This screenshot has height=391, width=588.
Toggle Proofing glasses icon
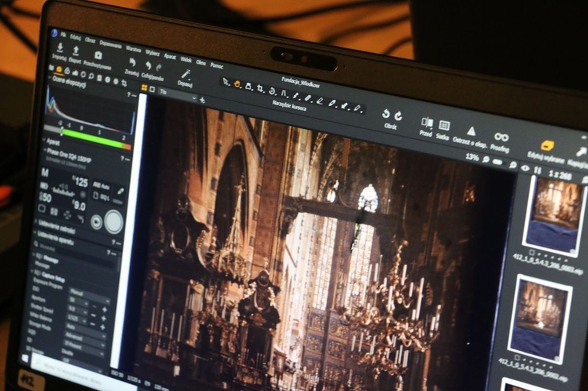pos(501,138)
